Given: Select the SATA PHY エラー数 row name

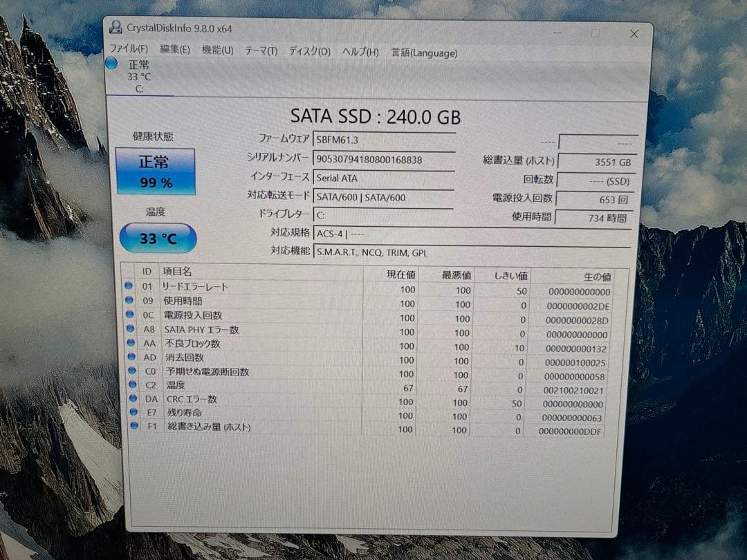Looking at the screenshot, I should tap(201, 330).
